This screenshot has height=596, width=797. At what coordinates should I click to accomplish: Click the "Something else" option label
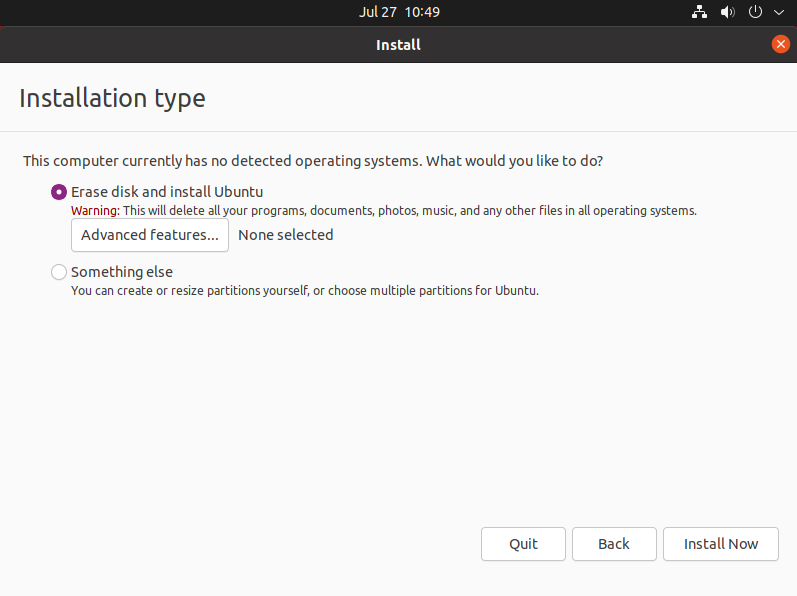coord(122,272)
